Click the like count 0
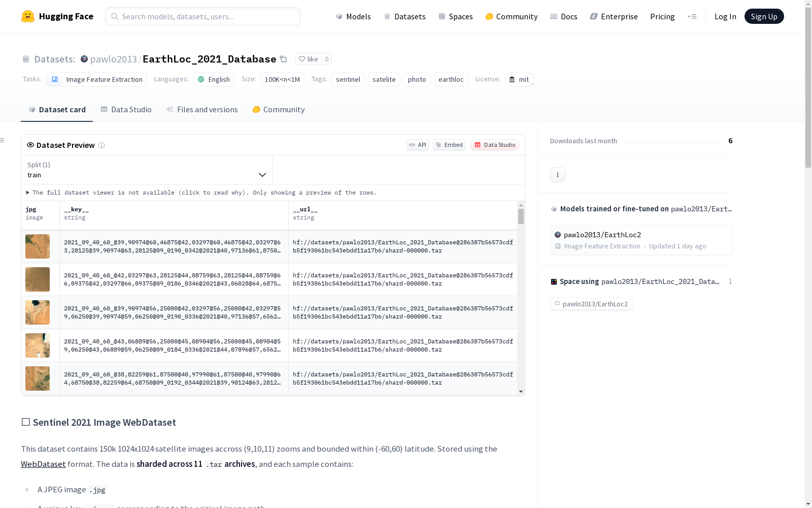This screenshot has height=508, width=812. tap(327, 59)
